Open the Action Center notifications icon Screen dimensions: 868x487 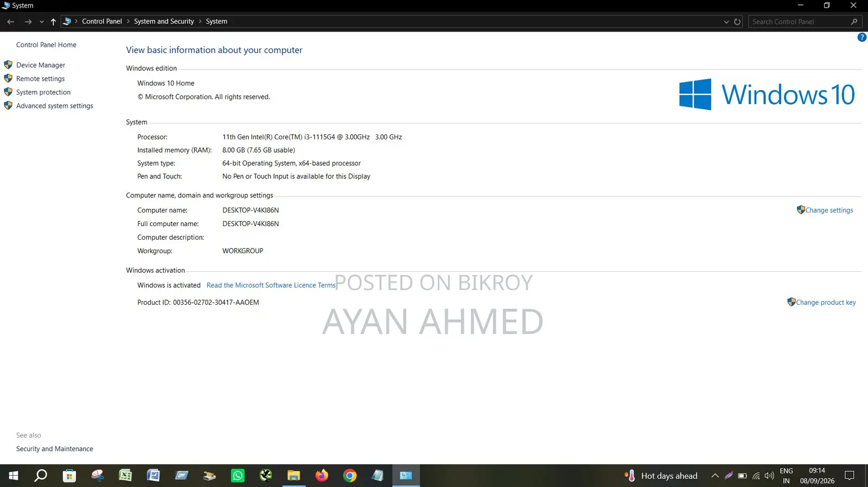[x=850, y=476]
